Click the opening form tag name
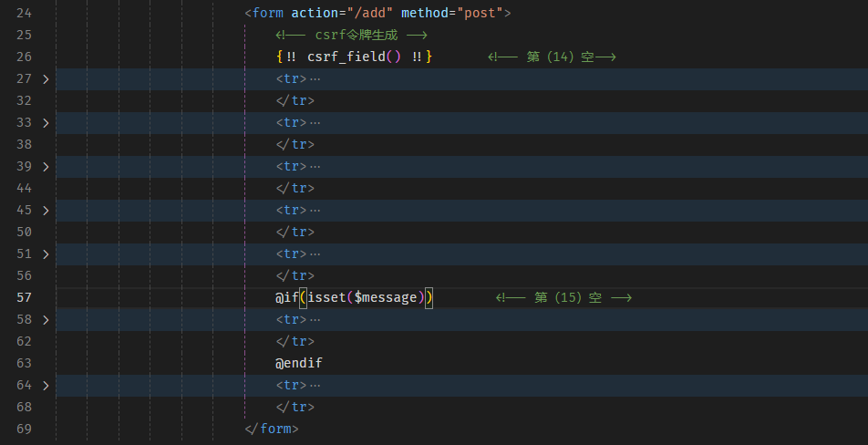This screenshot has height=445, width=868. click(x=268, y=13)
